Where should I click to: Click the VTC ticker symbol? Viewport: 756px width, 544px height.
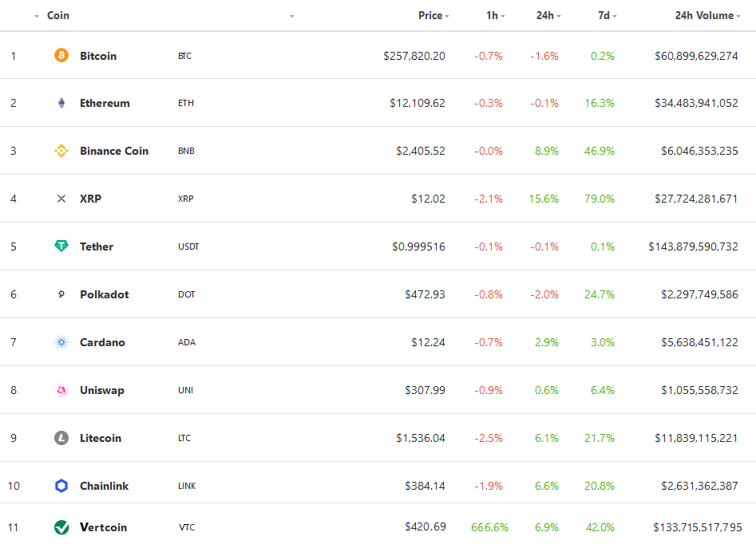click(x=187, y=527)
